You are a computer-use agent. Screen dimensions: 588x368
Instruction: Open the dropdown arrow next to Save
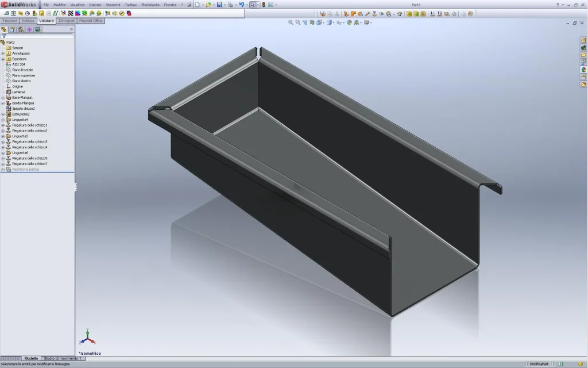tap(225, 5)
